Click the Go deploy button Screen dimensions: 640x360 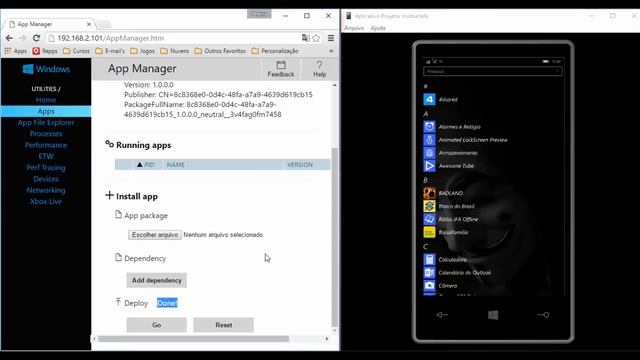(156, 325)
